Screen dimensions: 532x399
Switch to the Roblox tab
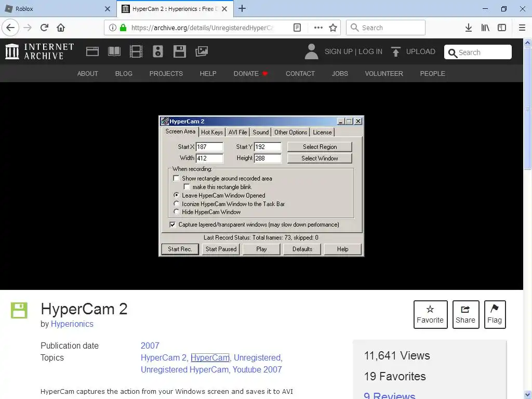58,9
